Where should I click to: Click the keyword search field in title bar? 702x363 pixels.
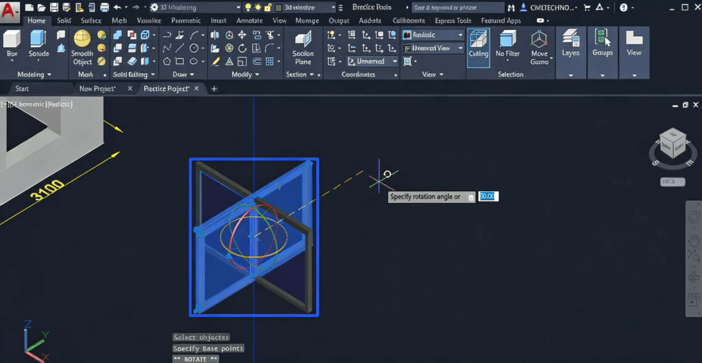pyautogui.click(x=458, y=8)
